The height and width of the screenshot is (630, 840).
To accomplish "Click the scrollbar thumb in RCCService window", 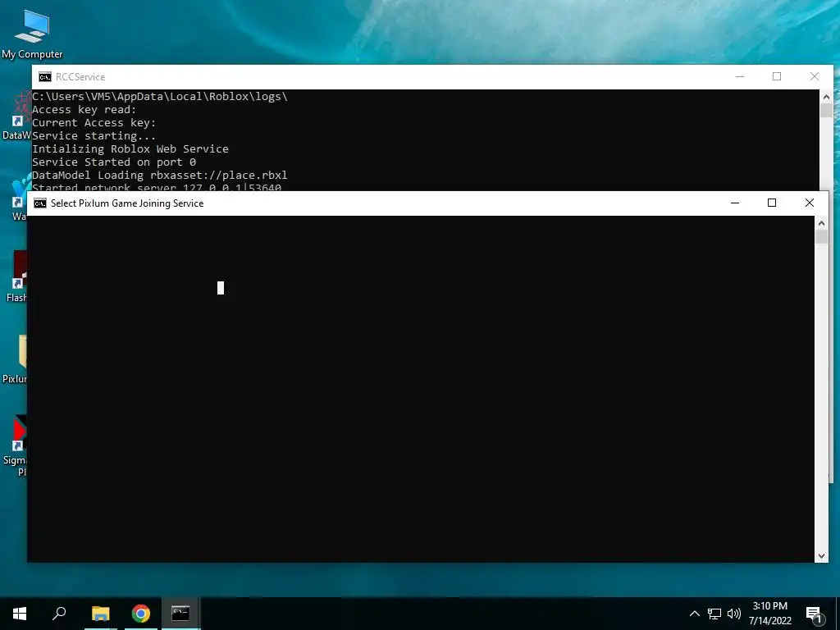I will [x=826, y=111].
